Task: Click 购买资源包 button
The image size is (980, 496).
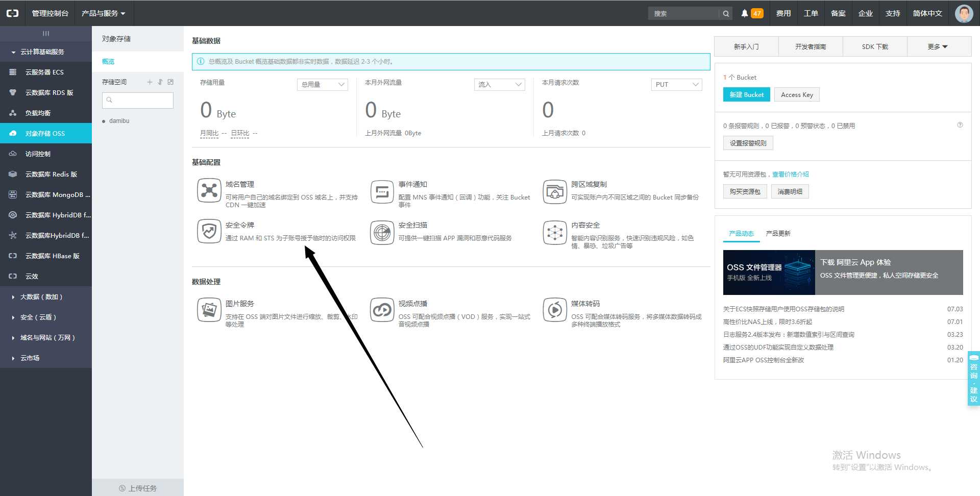Action: coord(745,191)
